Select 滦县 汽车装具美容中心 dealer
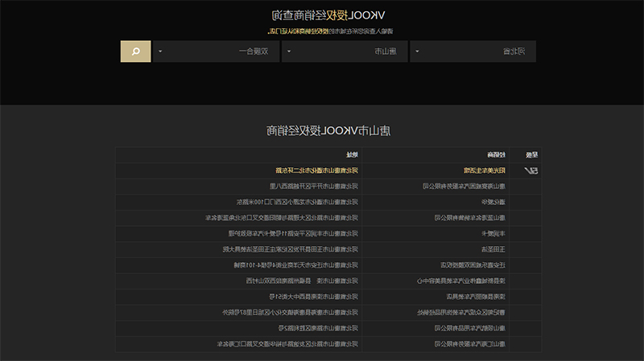 [461, 281]
